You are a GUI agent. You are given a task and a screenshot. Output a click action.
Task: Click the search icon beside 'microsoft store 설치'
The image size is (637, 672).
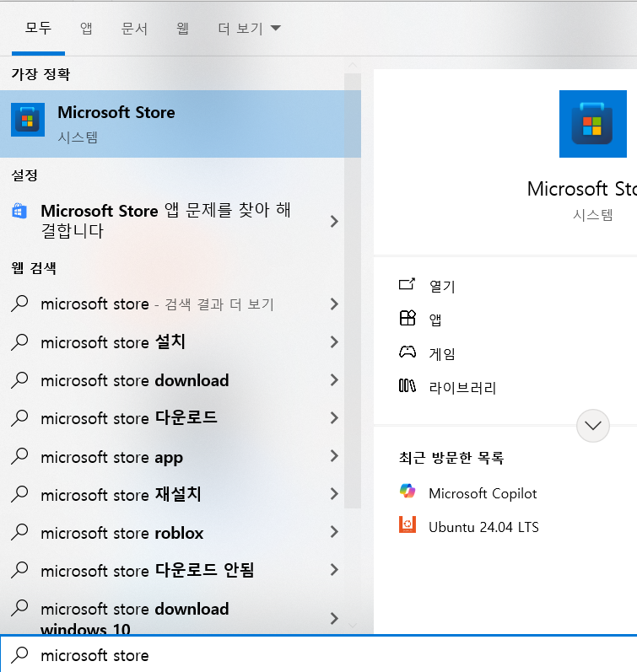pos(19,342)
